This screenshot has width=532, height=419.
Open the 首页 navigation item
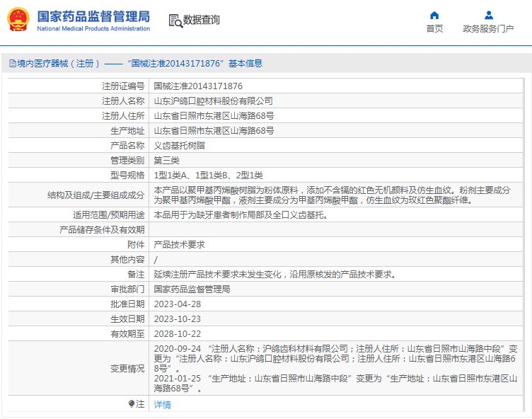click(434, 29)
